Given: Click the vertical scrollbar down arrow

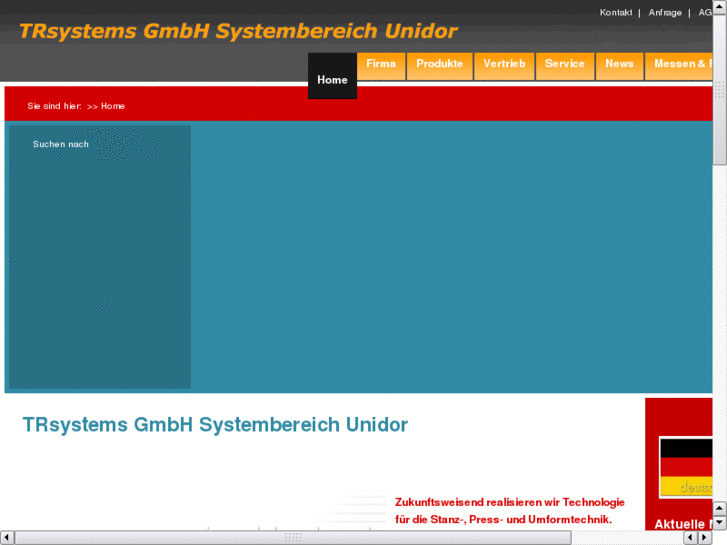Looking at the screenshot, I should 720,524.
